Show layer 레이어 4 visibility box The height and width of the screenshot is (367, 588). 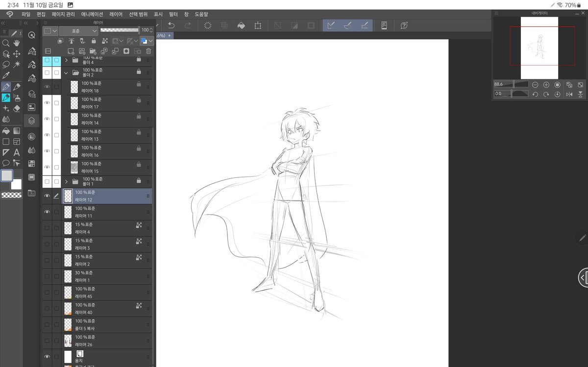tap(47, 228)
